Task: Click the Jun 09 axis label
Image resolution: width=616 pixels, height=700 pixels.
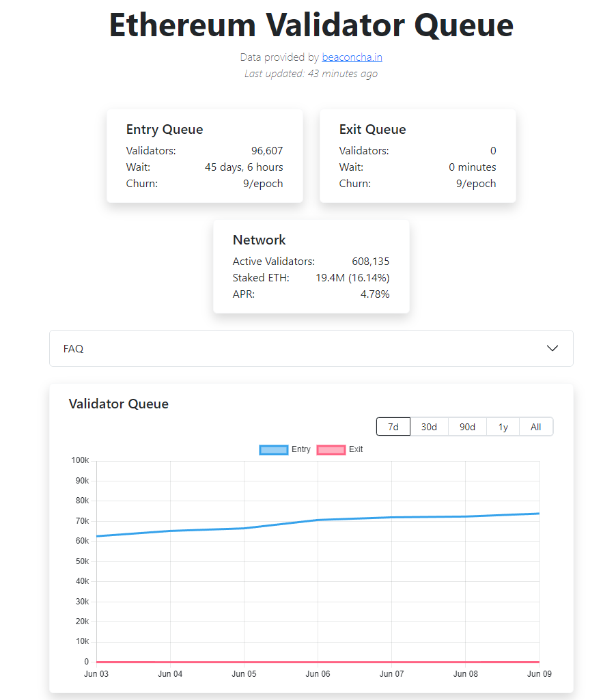Action: pyautogui.click(x=540, y=673)
